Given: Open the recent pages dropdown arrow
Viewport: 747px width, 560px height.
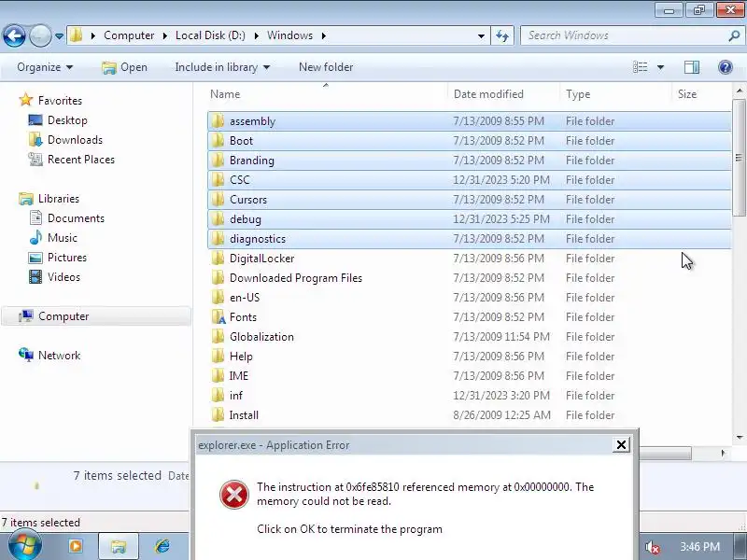Looking at the screenshot, I should [59, 36].
